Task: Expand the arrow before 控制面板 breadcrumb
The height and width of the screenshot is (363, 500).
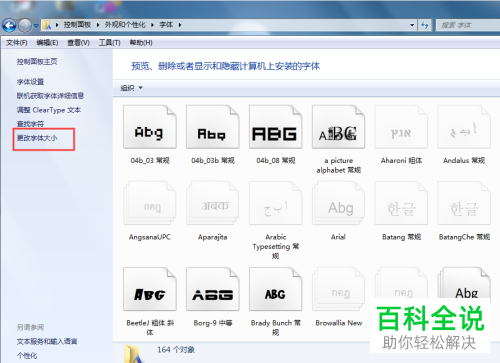Action: 57,25
